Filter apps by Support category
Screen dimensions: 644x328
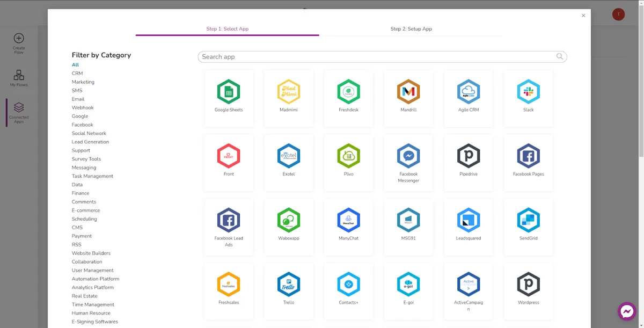[81, 151]
